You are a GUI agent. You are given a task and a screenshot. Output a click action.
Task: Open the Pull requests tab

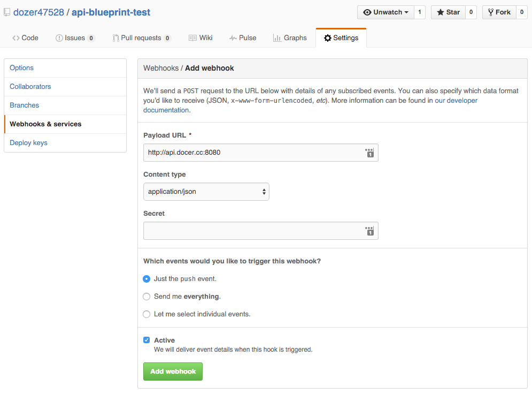(x=142, y=37)
